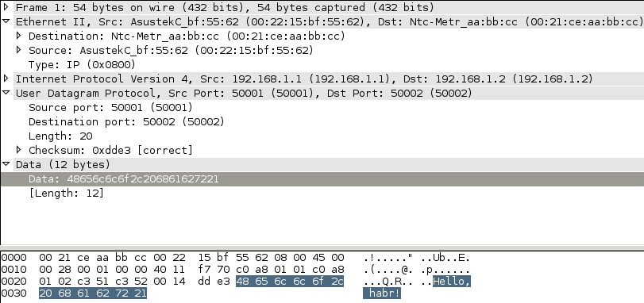Image resolution: width=644 pixels, height=303 pixels.
Task: Click hex byte bf in row 0000
Action: [x=223, y=258]
